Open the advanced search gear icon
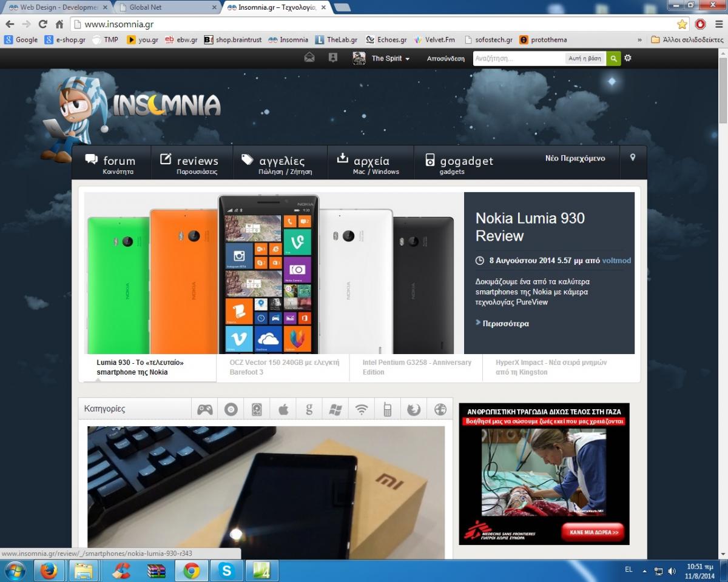The image size is (728, 582). pos(628,58)
